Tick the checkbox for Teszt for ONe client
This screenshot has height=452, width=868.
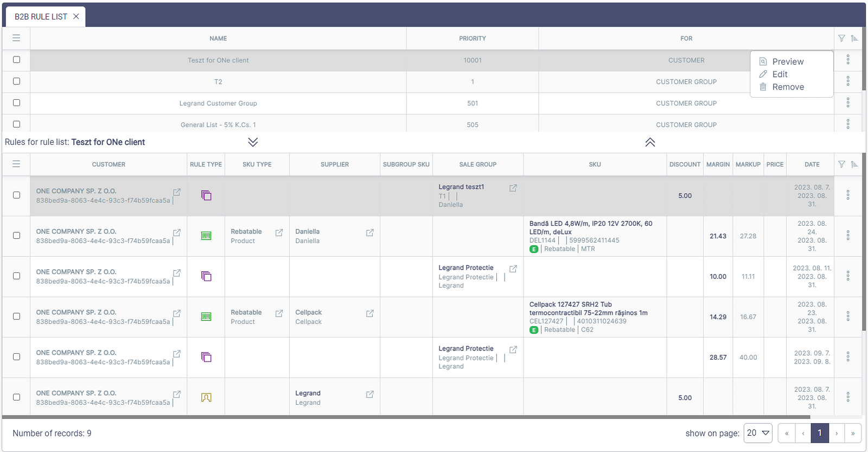[16, 60]
